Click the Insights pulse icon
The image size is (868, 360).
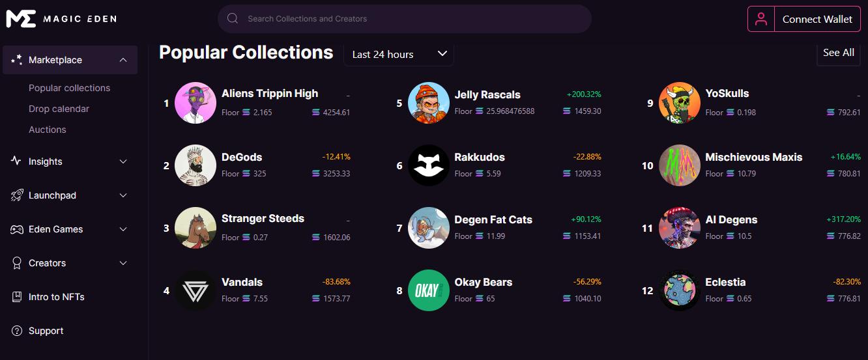tap(17, 161)
